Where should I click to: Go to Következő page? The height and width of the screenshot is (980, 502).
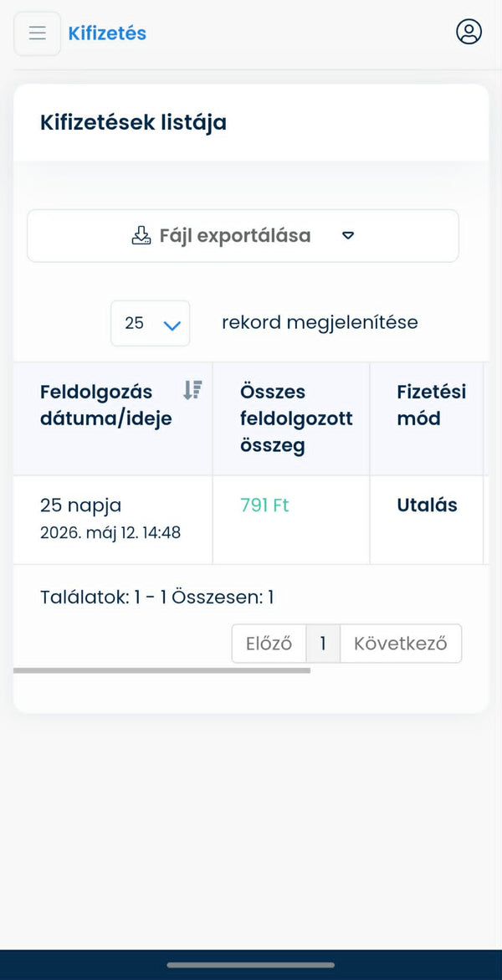click(401, 643)
